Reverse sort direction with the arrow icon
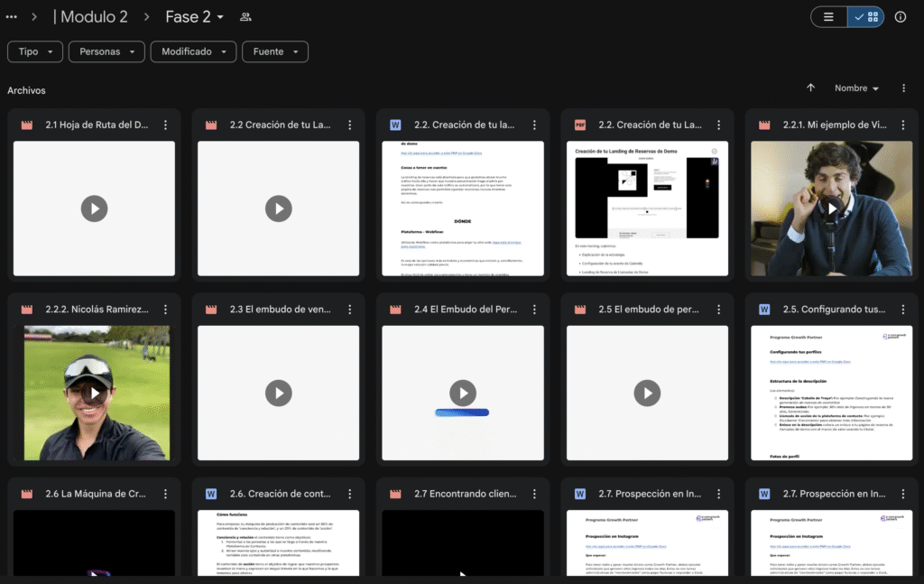 coord(810,88)
